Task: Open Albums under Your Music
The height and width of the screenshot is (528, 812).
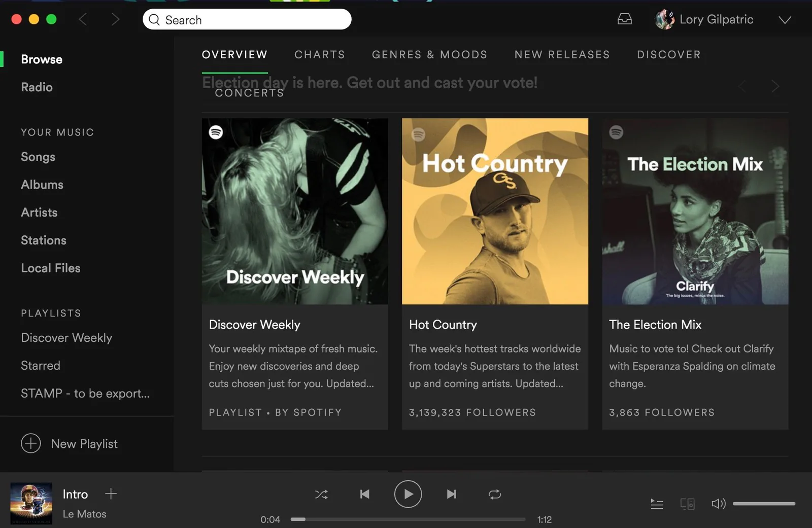Action: 42,185
